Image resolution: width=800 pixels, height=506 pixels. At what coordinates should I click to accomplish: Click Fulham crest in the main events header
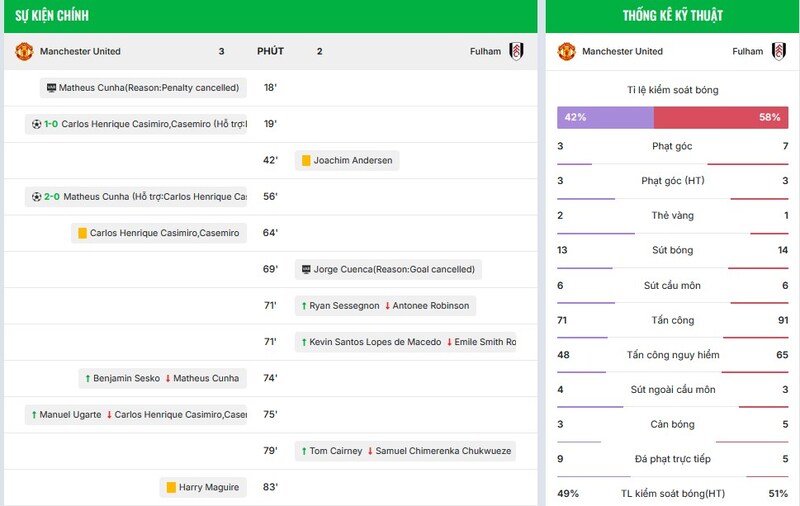[x=517, y=51]
